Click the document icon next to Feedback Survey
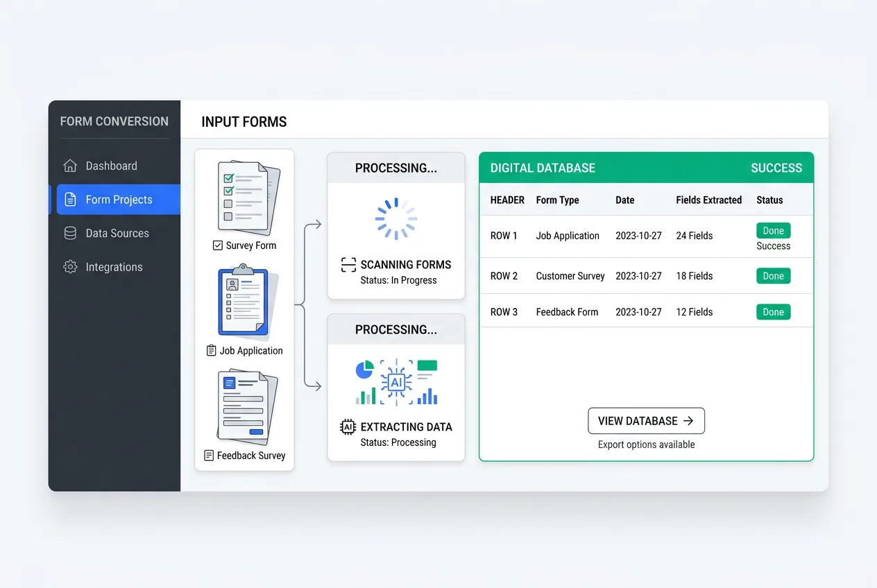The width and height of the screenshot is (877, 588). click(209, 456)
